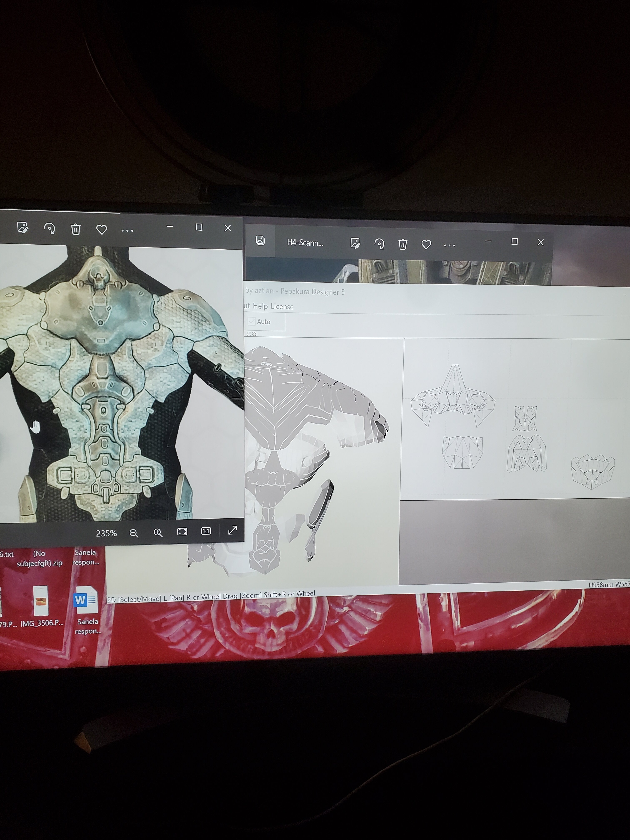
Task: Enter full screen with the expand arrow
Action: [x=232, y=530]
